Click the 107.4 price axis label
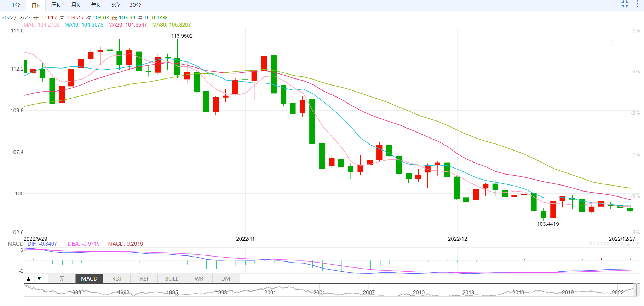The width and height of the screenshot is (644, 306). (x=17, y=152)
